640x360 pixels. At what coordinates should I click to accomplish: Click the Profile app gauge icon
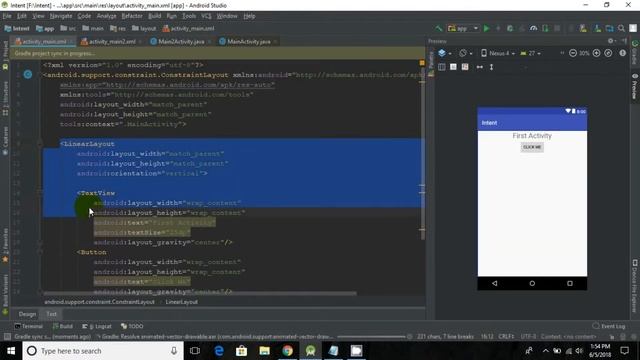pyautogui.click(x=533, y=29)
